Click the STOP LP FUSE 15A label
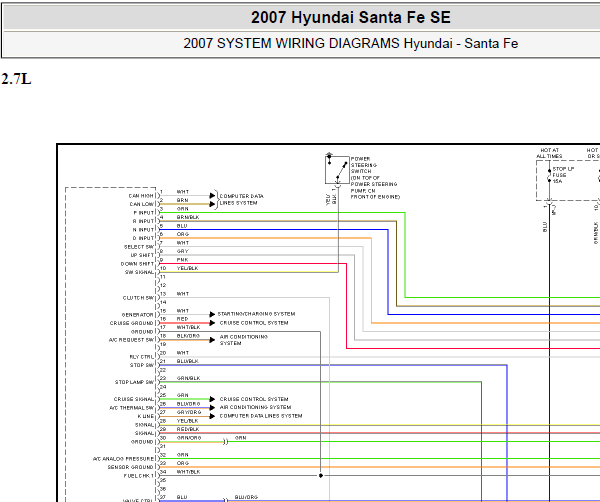The image size is (600, 502). (563, 175)
